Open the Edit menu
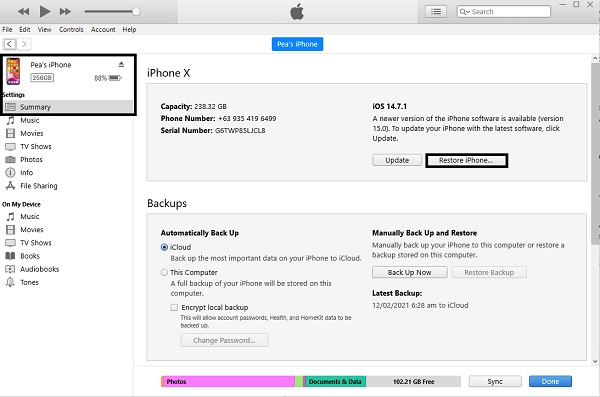This screenshot has height=397, width=600. tap(25, 29)
